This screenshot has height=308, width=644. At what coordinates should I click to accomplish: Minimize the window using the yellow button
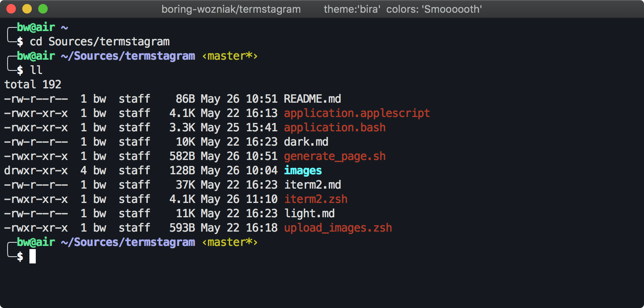(x=27, y=9)
